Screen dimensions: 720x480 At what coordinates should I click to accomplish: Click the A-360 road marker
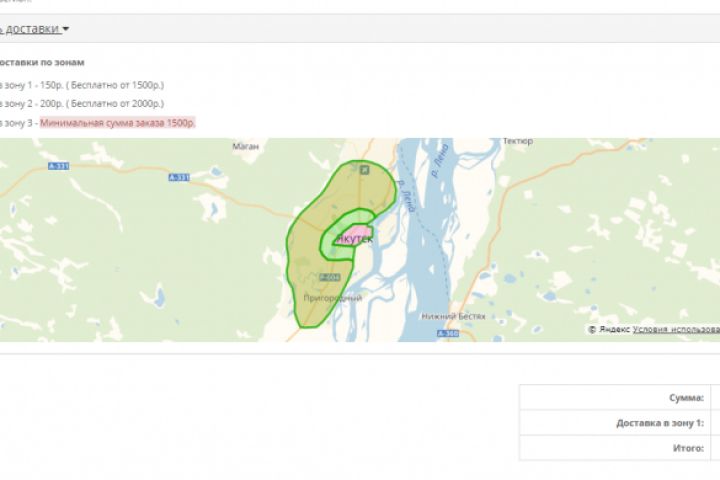click(448, 333)
